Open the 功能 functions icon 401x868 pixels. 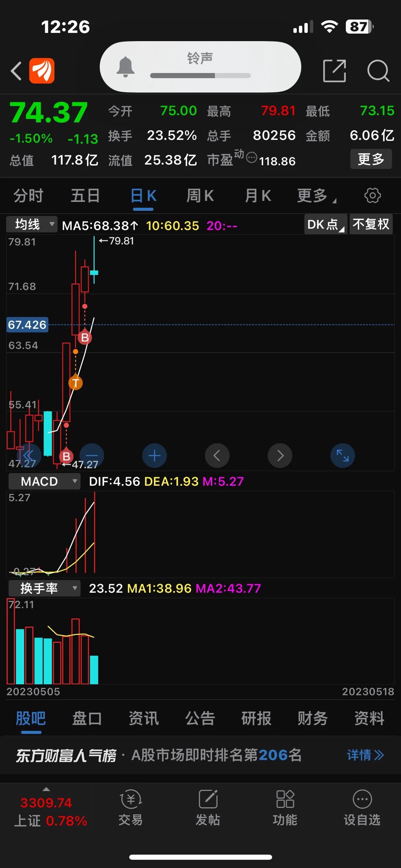pos(285,808)
